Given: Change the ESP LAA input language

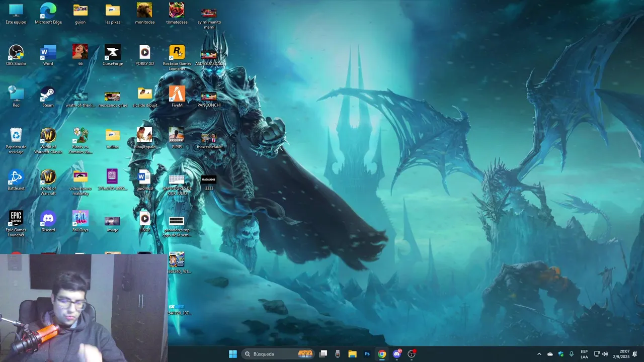Looking at the screenshot, I should pyautogui.click(x=584, y=354).
